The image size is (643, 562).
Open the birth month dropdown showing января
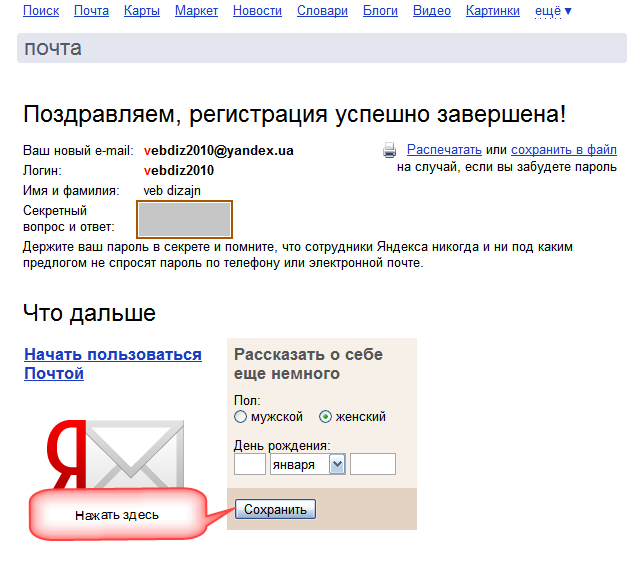[x=308, y=464]
